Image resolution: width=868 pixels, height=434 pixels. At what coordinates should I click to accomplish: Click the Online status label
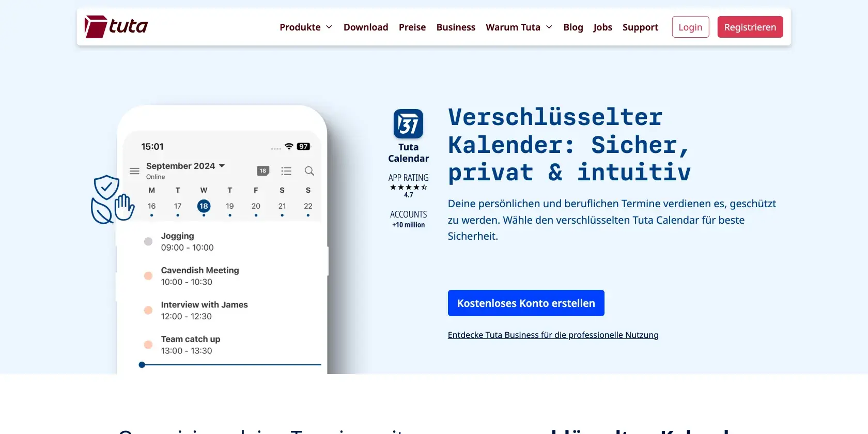click(156, 177)
